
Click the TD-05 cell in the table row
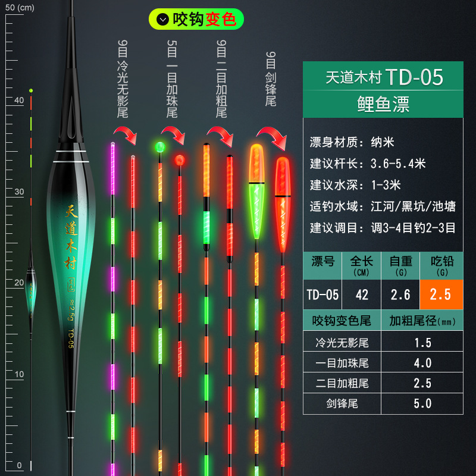(322, 295)
